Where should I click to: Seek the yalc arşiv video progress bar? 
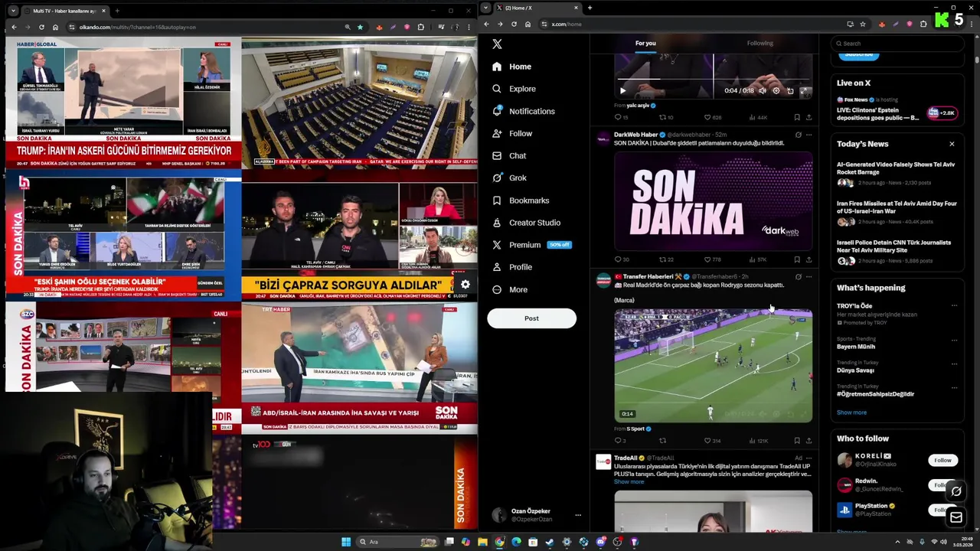tap(713, 79)
